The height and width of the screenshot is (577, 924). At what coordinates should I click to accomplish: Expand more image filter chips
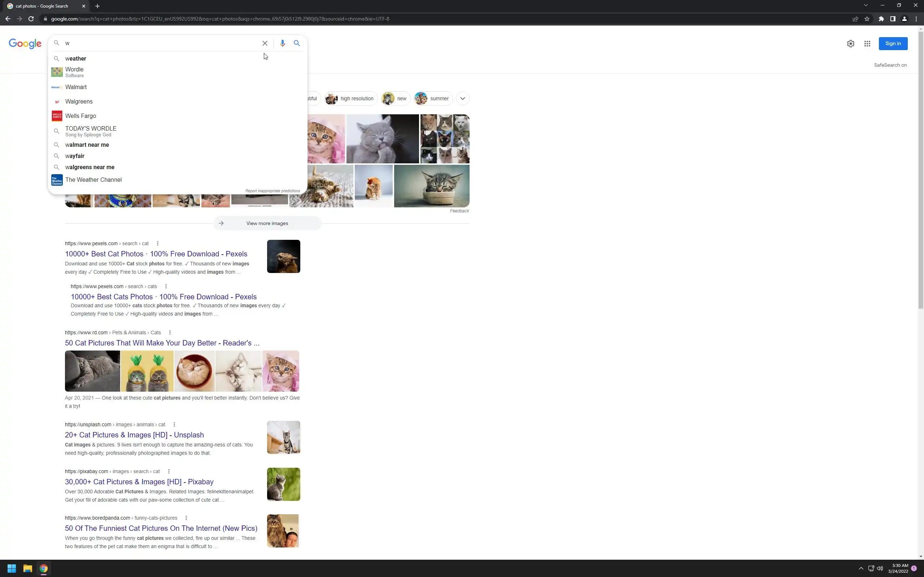[462, 98]
